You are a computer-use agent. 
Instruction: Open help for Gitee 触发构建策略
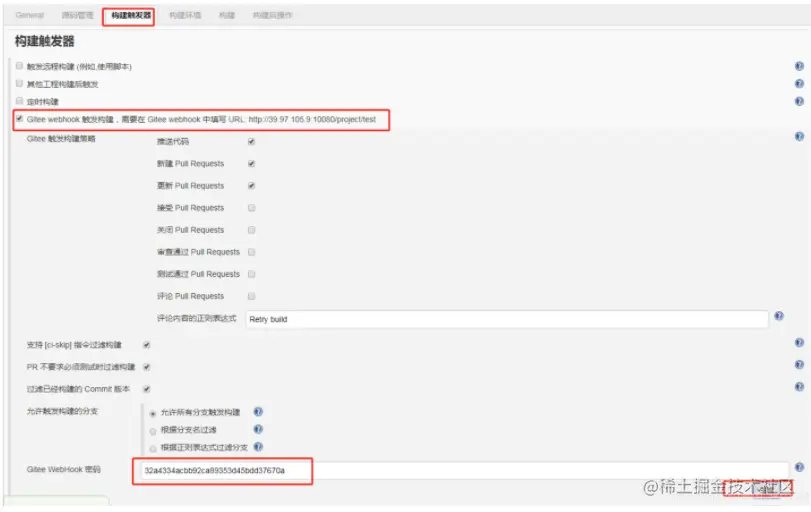click(799, 137)
